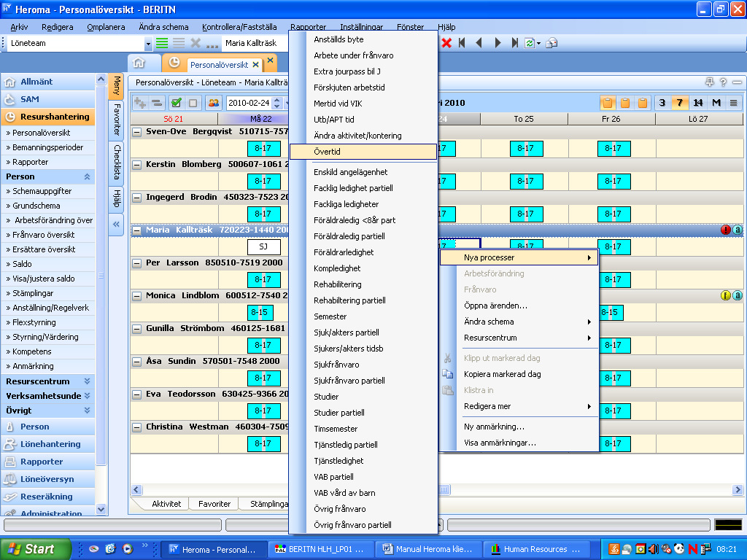Click Kopiera markerad dag in context menu

502,374
